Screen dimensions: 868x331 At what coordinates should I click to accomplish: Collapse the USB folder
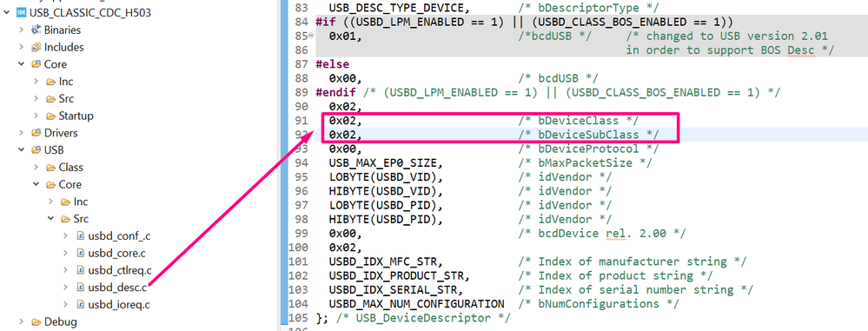[x=22, y=150]
